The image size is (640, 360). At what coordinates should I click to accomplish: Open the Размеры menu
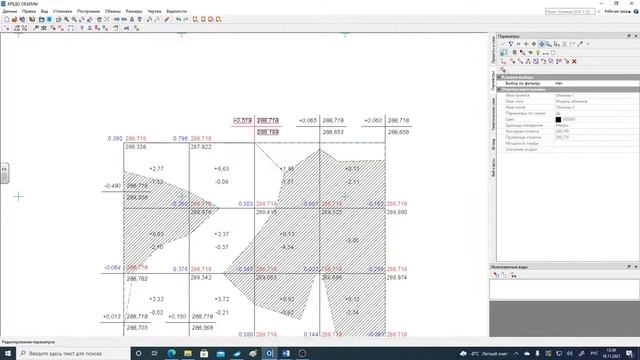pos(134,11)
